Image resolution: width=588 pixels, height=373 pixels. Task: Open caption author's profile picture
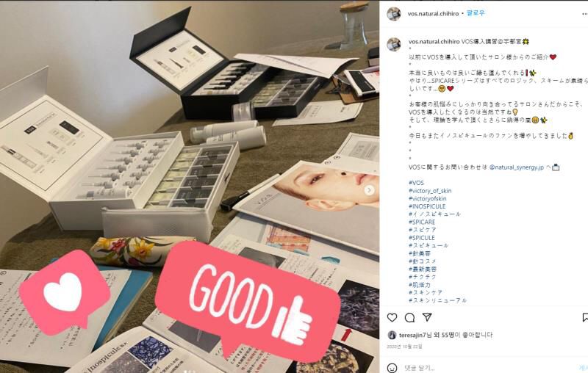point(394,44)
